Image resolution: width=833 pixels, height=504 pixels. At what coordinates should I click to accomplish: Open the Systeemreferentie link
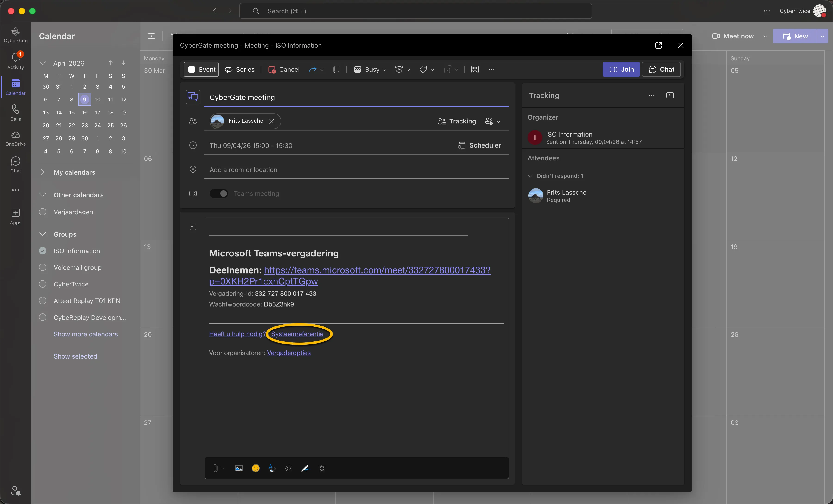[297, 334]
